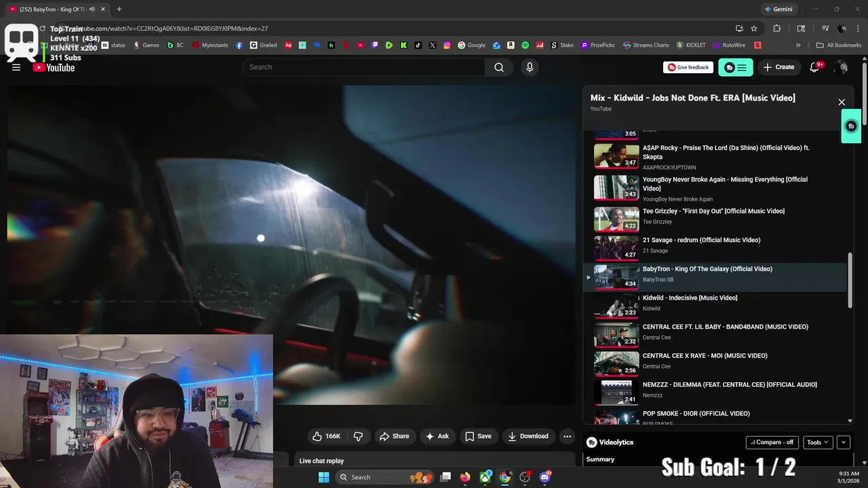The width and height of the screenshot is (868, 488).
Task: Close the Mix playlist panel
Action: click(x=842, y=102)
